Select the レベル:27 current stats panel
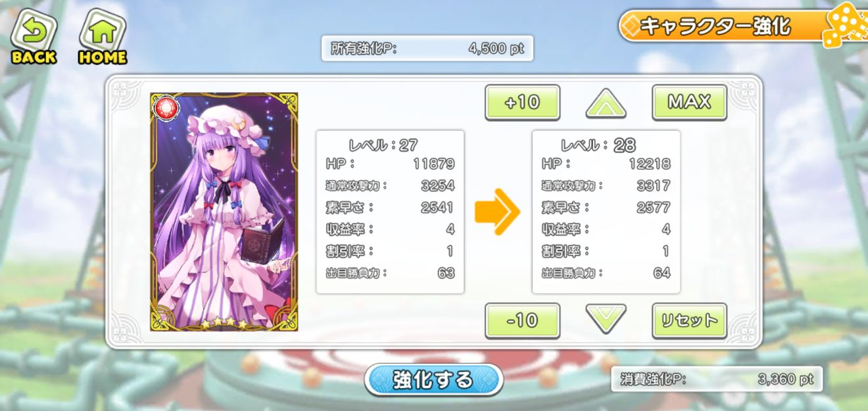Image resolution: width=868 pixels, height=411 pixels. click(x=390, y=212)
